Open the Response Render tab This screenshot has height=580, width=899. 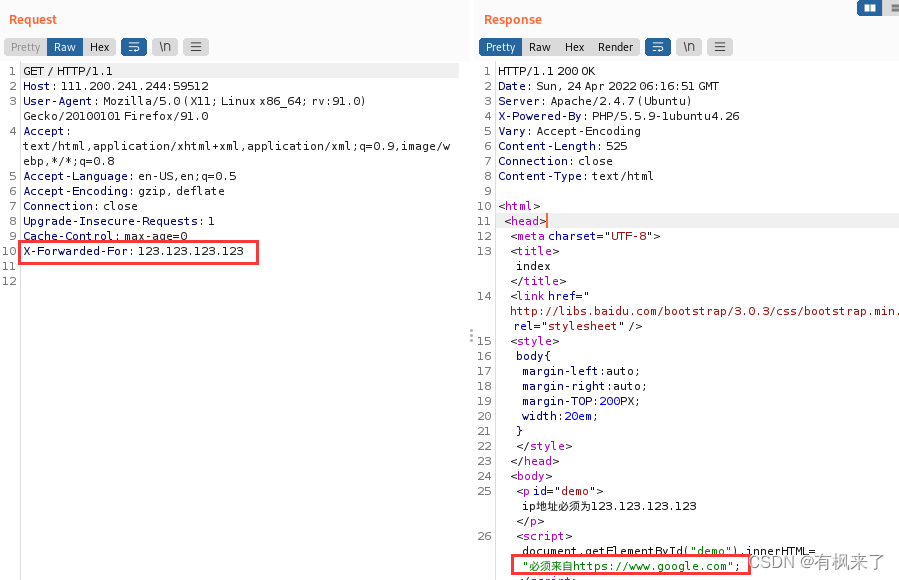615,47
